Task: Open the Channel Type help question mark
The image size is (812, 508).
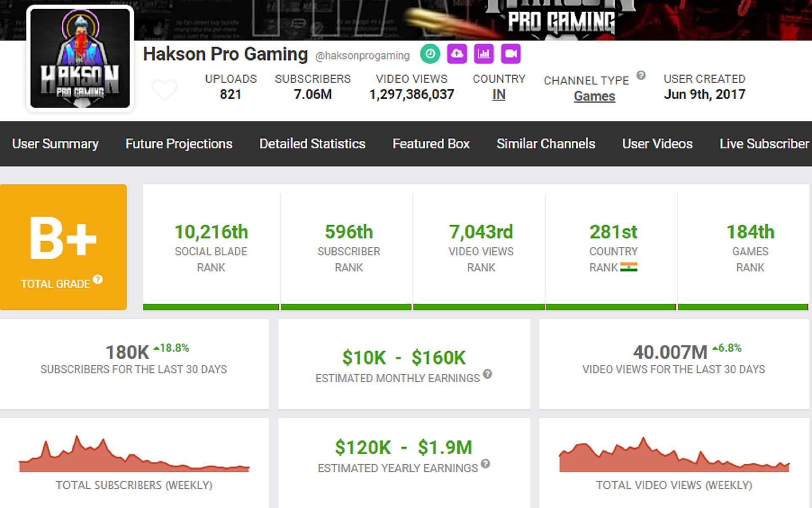Action: 641,76
